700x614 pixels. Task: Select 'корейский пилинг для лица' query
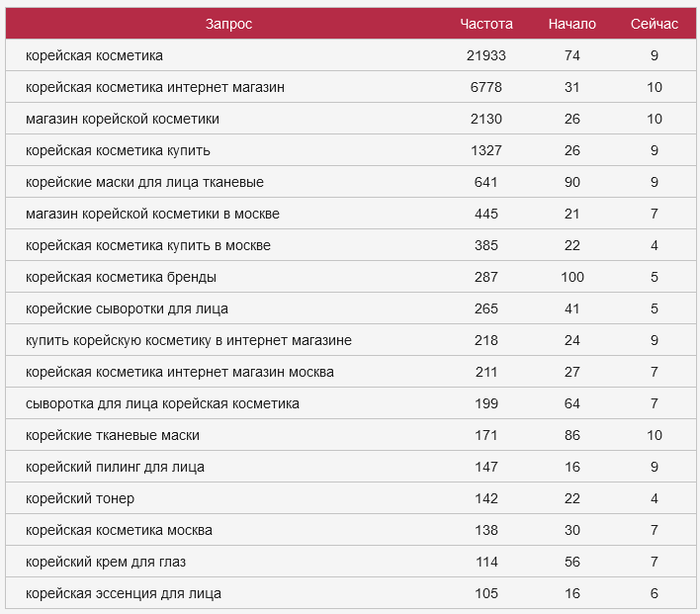pos(115,467)
